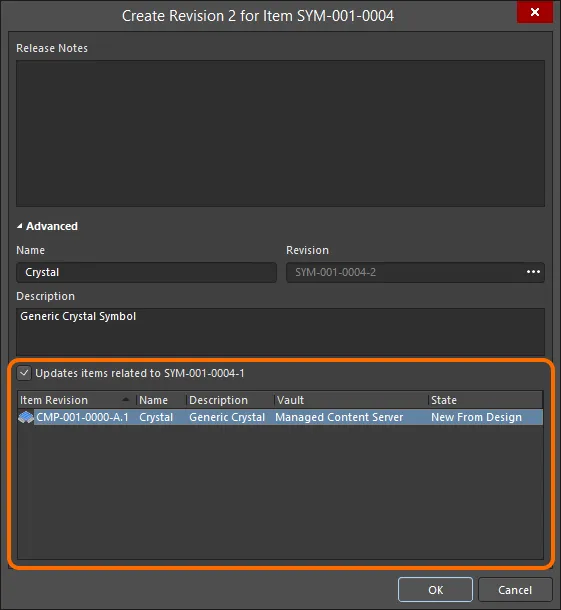This screenshot has width=561, height=610.
Task: Close the Create Revision dialog
Action: pyautogui.click(x=535, y=12)
